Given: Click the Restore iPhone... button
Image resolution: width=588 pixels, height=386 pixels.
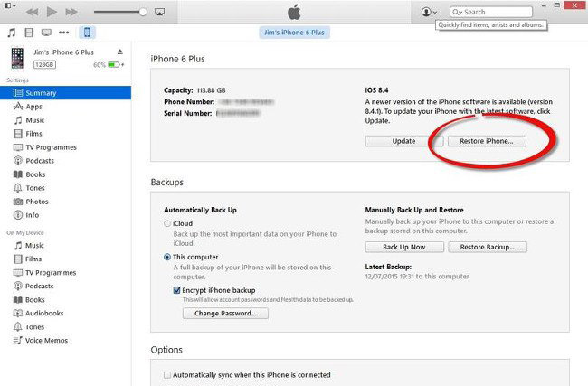Looking at the screenshot, I should click(x=487, y=141).
